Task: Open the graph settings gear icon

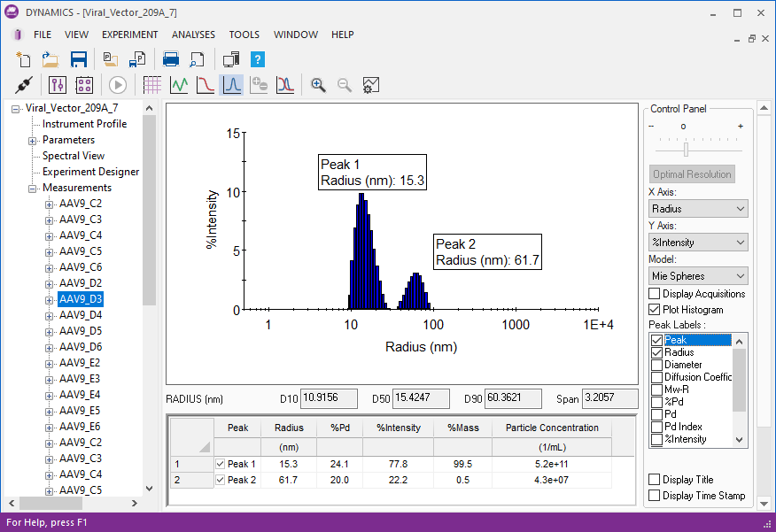Action: click(371, 85)
